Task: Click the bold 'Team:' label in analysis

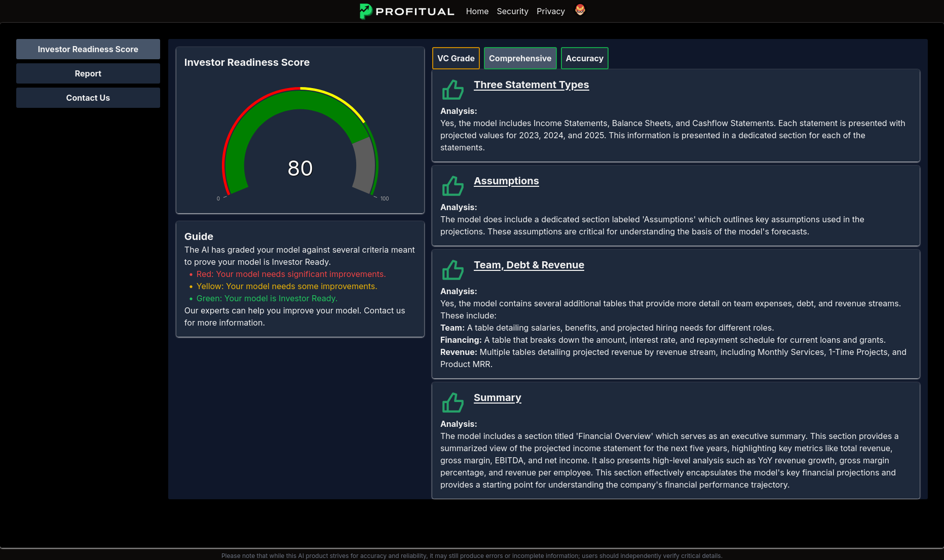Action: pos(452,328)
